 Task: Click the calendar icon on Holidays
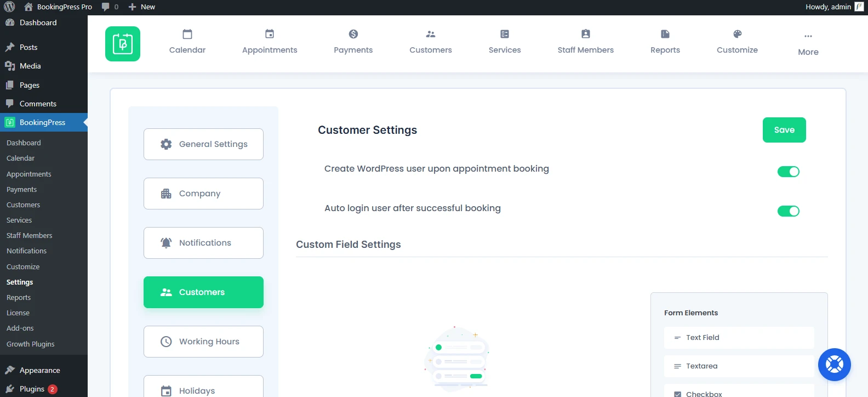point(166,391)
